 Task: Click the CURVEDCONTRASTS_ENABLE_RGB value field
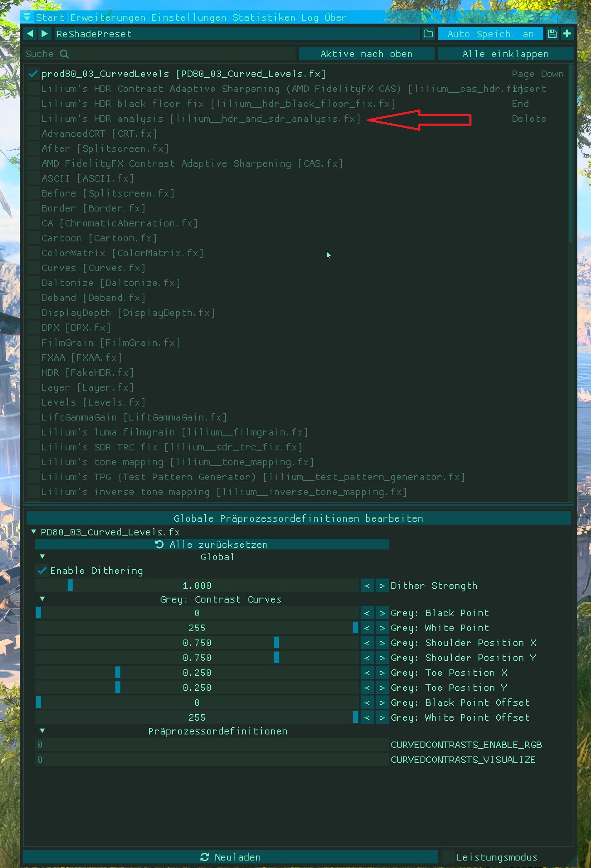click(212, 745)
